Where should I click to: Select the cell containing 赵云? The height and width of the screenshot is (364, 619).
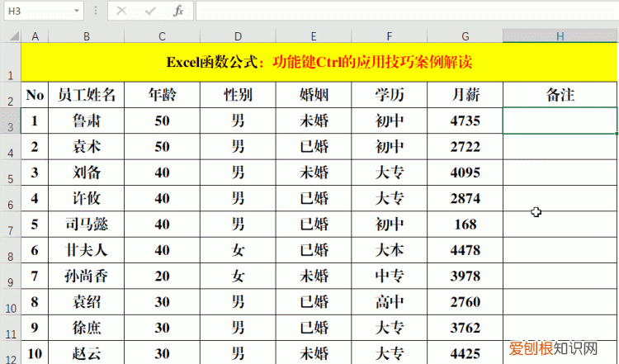pos(87,353)
